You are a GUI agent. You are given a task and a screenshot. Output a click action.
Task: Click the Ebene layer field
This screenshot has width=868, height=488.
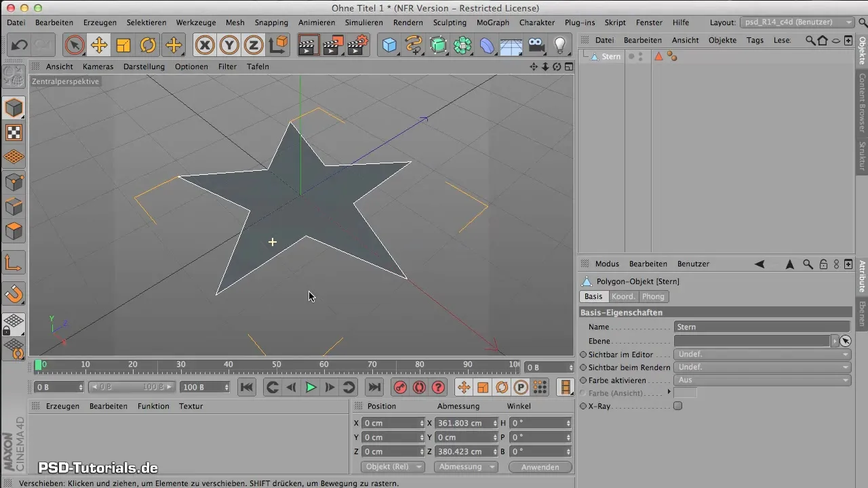(x=752, y=341)
